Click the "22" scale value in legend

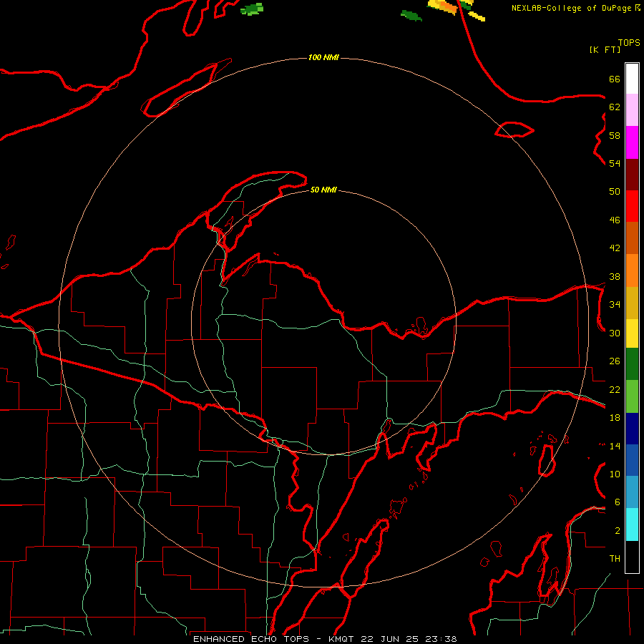[615, 390]
